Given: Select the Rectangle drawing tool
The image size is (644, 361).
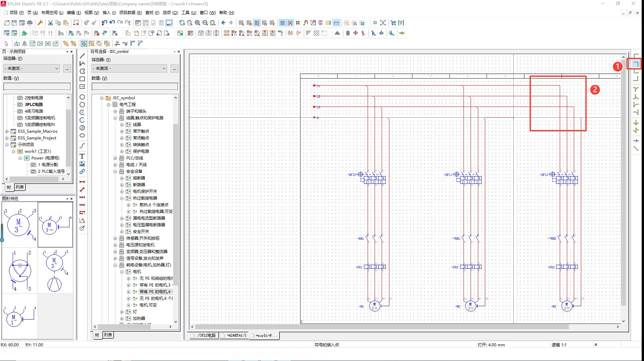Looking at the screenshot, I should [x=82, y=79].
